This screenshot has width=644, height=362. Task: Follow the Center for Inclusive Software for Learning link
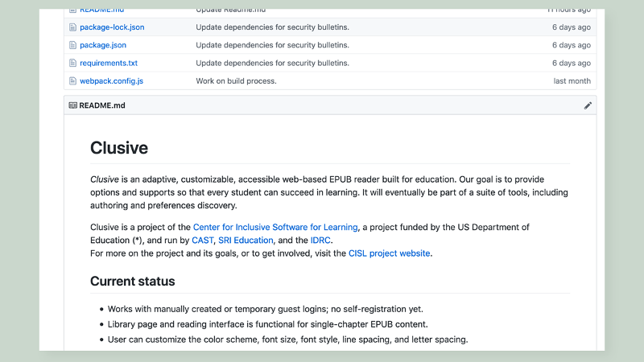point(275,227)
